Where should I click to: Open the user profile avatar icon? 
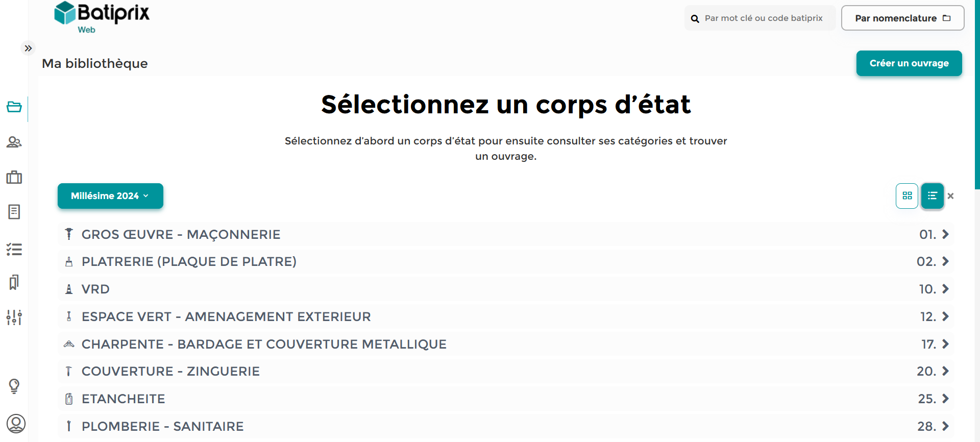[x=16, y=424]
